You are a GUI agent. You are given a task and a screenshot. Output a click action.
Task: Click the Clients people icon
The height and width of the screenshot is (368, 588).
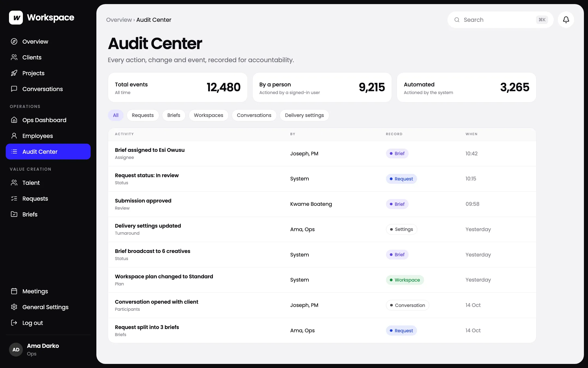14,57
